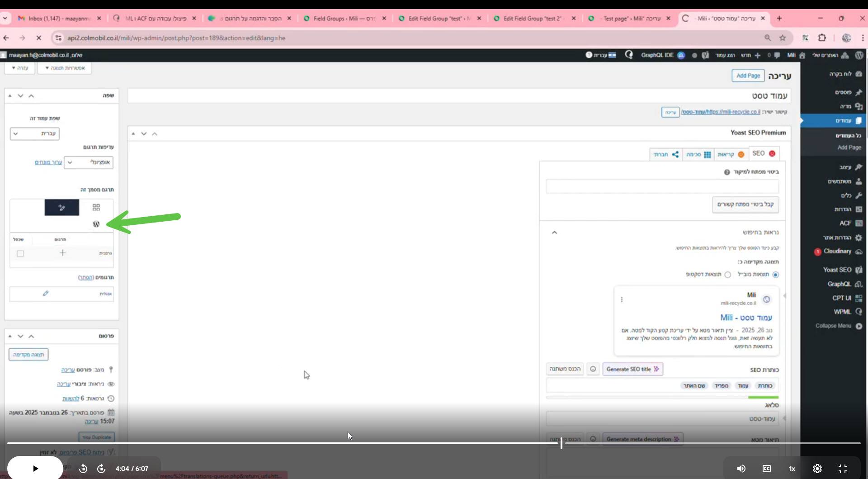Click the focus keyphrase input field
The height and width of the screenshot is (479, 868).
[x=662, y=186]
